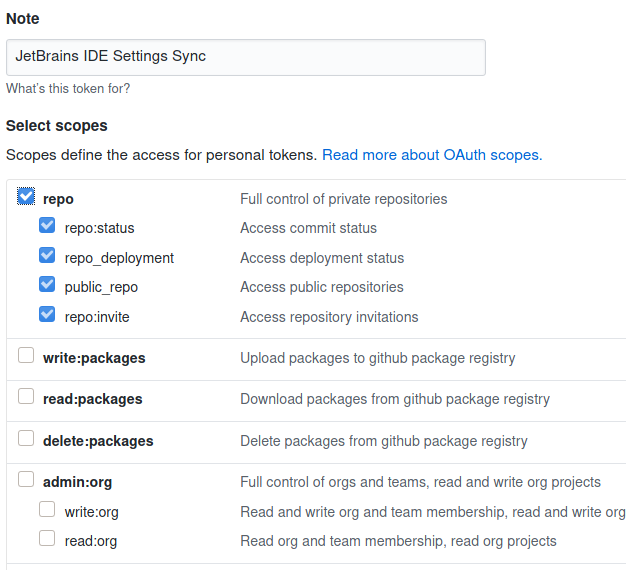Enable the write:packages scope checkbox
The width and height of the screenshot is (626, 570).
pos(26,356)
